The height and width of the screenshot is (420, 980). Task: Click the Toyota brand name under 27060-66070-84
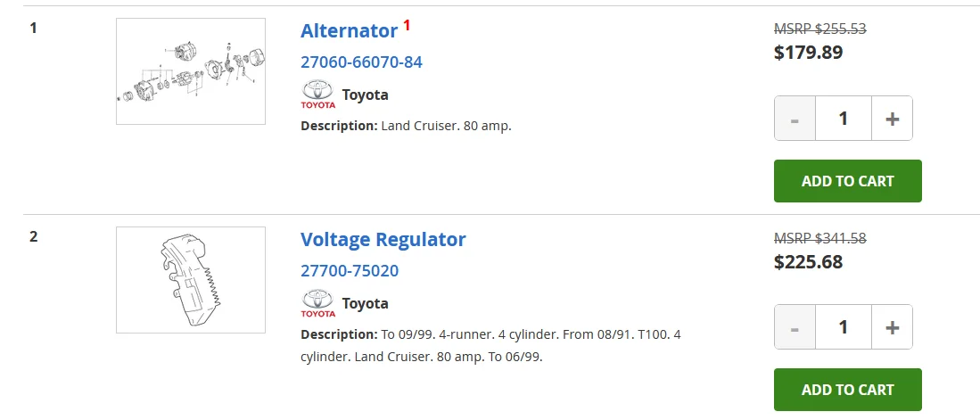pos(366,95)
